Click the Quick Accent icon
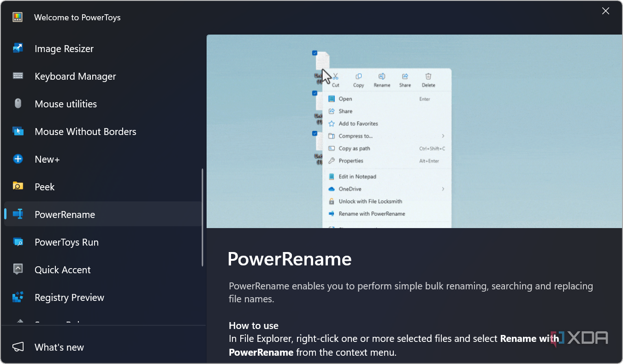Screen dimensions: 623x364 tap(18, 270)
